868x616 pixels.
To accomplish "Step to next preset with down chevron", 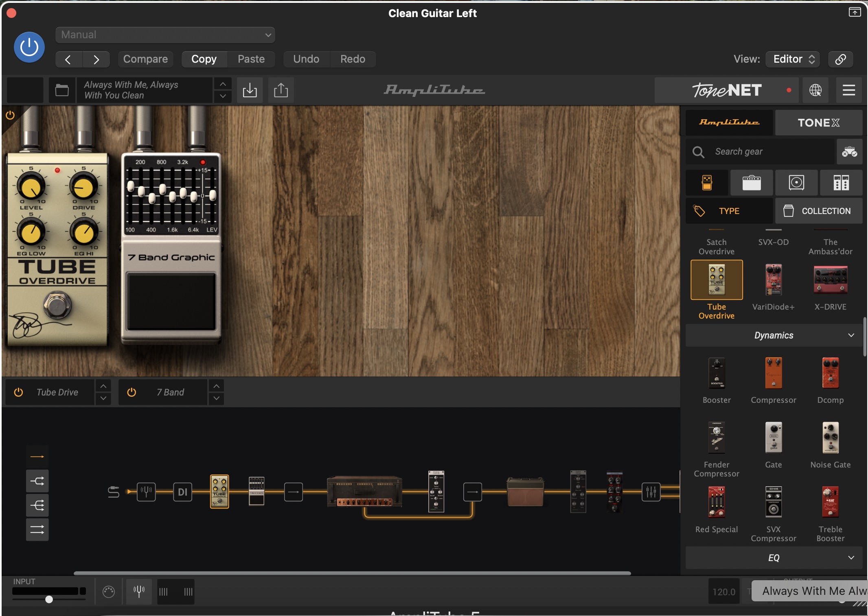I will 223,96.
